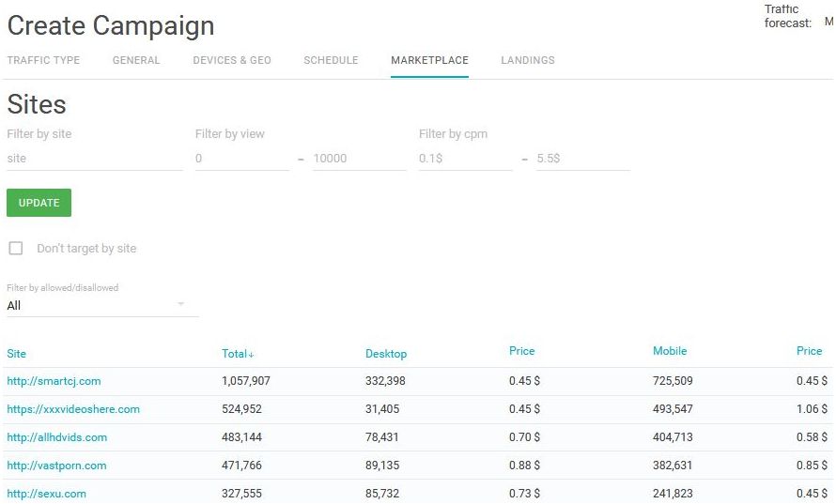Open the https://xxxvideoshere.com link
Viewport: 836px width, 504px height.
coord(73,409)
